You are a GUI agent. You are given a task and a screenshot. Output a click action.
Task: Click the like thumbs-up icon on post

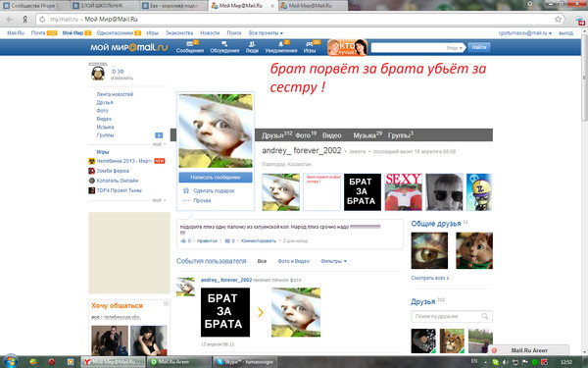point(183,240)
